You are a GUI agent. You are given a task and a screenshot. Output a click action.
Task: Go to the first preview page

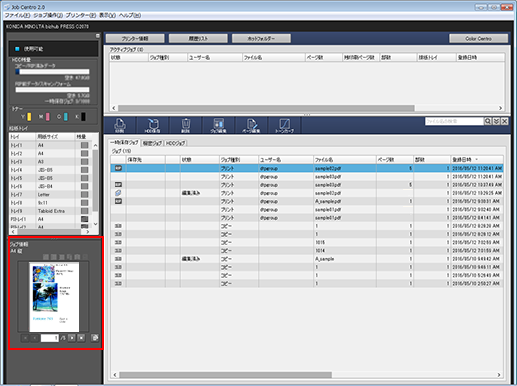(25, 338)
